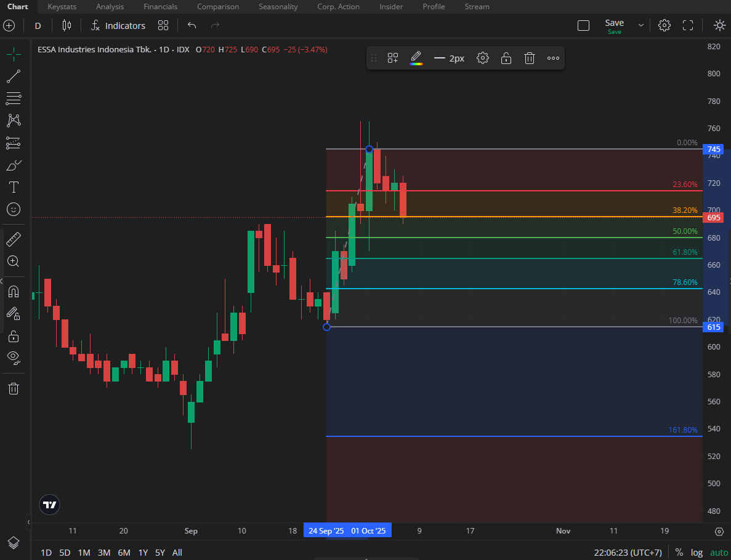This screenshot has width=731, height=560.
Task: Toggle log scale mode
Action: [697, 553]
